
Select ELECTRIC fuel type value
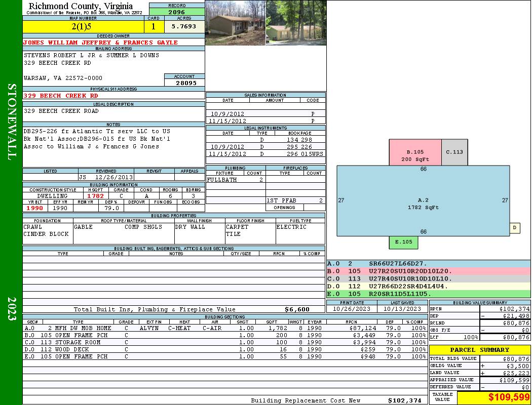(291, 227)
